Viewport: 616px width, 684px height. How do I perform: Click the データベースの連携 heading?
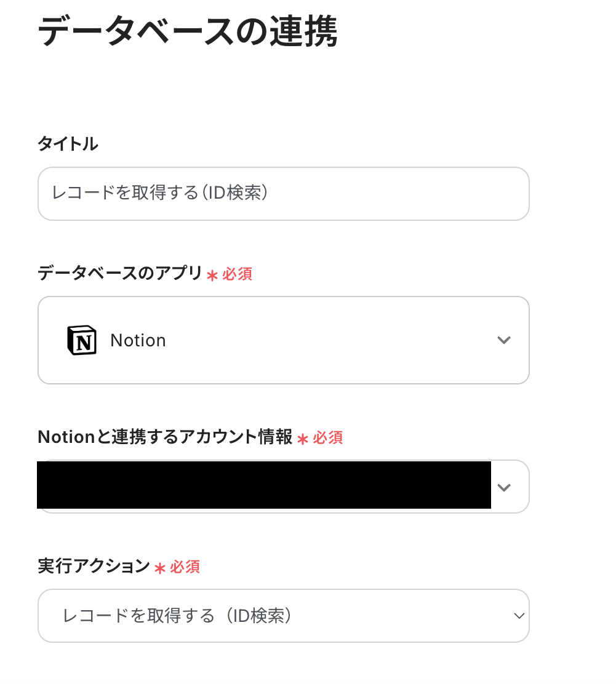click(187, 33)
